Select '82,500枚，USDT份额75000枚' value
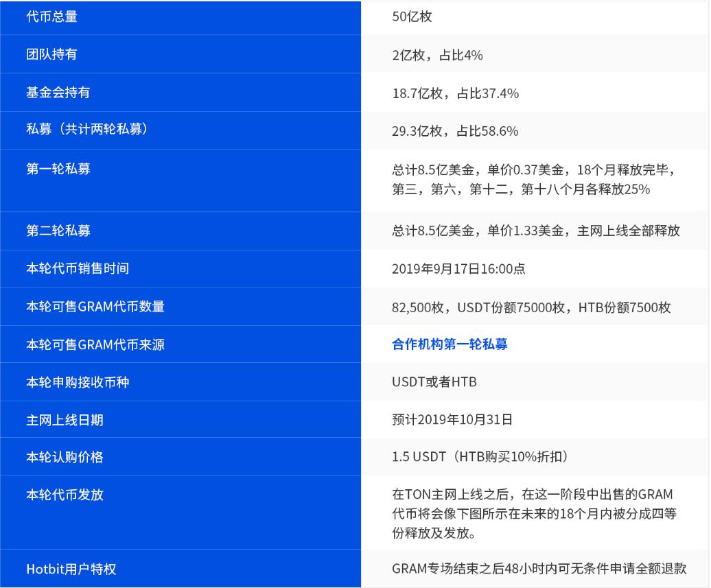The width and height of the screenshot is (711, 588). [x=478, y=307]
